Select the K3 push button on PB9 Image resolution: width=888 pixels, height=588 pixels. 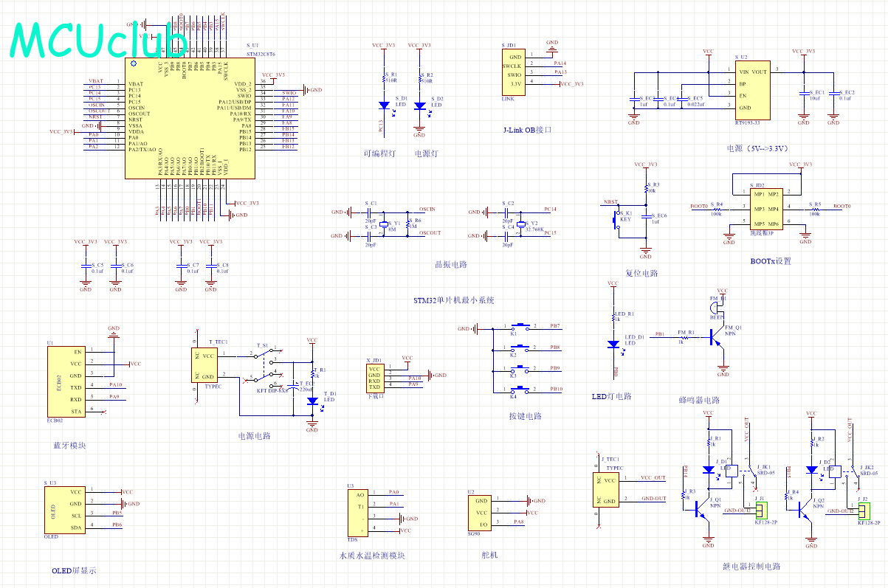521,367
